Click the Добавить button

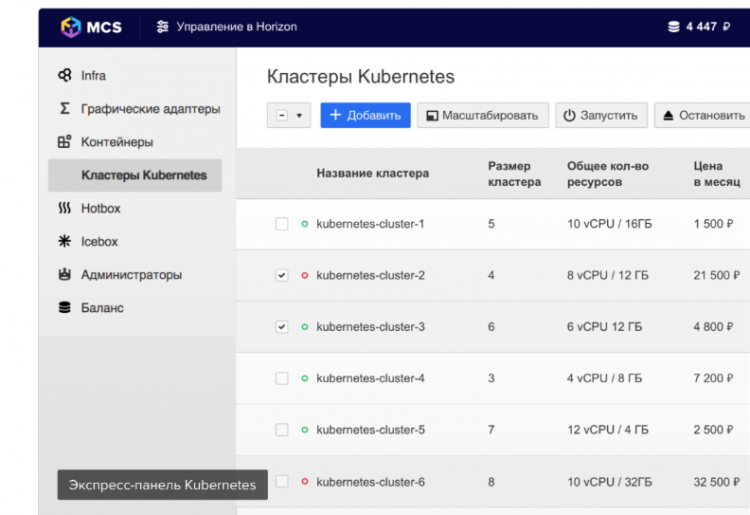point(365,115)
